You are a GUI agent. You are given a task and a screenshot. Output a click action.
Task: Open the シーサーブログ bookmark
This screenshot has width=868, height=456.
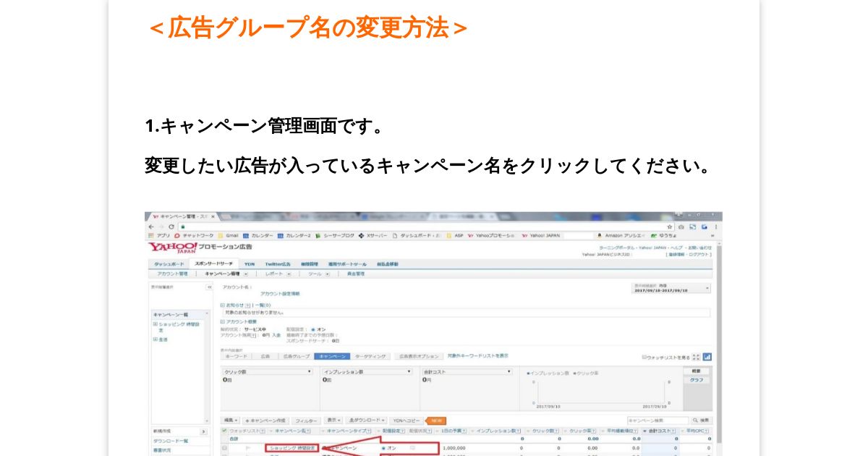(334, 235)
